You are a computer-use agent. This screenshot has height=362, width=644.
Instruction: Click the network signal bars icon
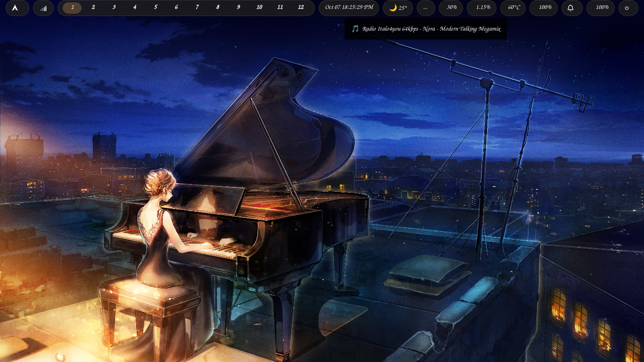[x=43, y=8]
